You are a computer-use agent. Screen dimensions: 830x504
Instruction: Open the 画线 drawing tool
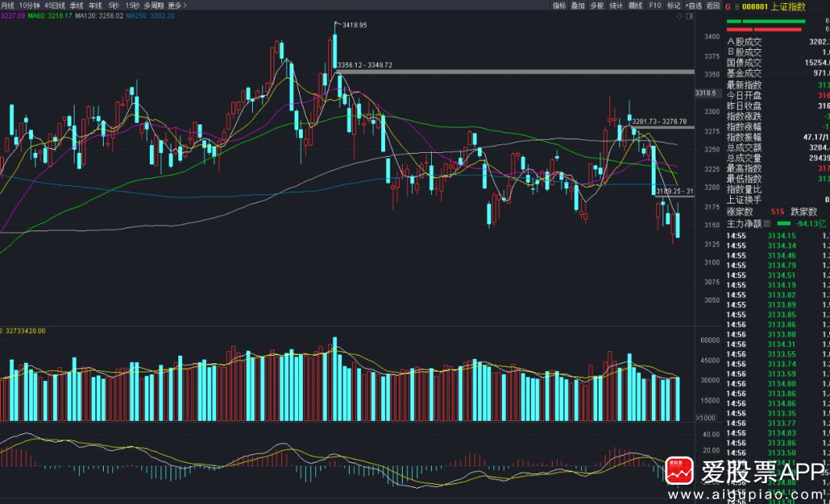636,5
